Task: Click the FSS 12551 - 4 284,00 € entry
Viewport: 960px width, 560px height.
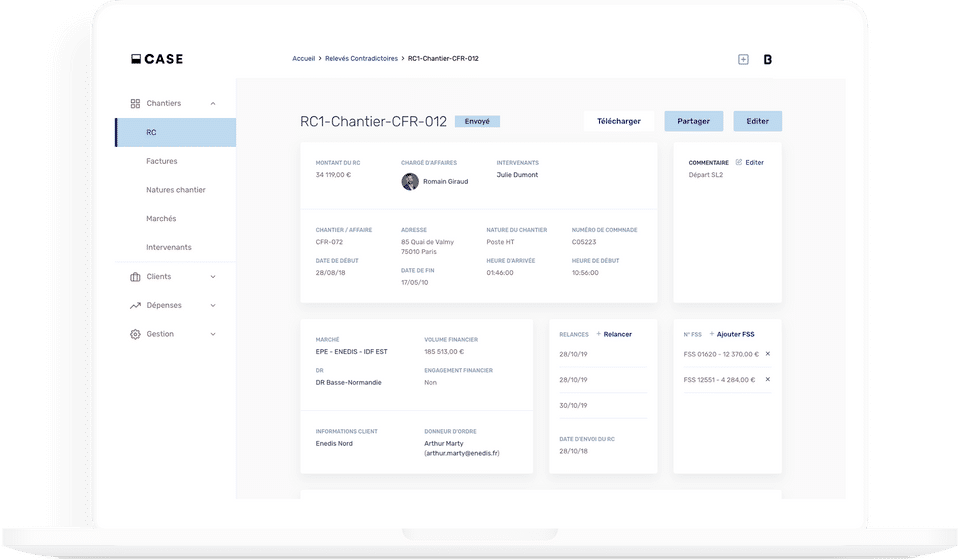Action: [719, 380]
